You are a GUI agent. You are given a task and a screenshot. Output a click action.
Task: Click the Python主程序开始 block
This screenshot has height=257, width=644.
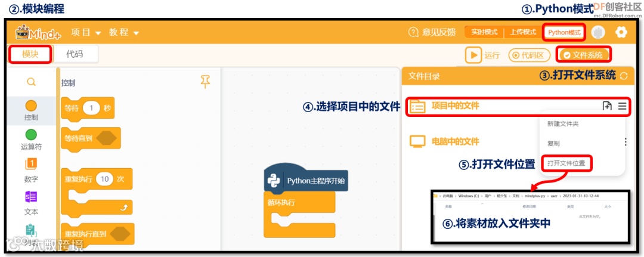(306, 180)
